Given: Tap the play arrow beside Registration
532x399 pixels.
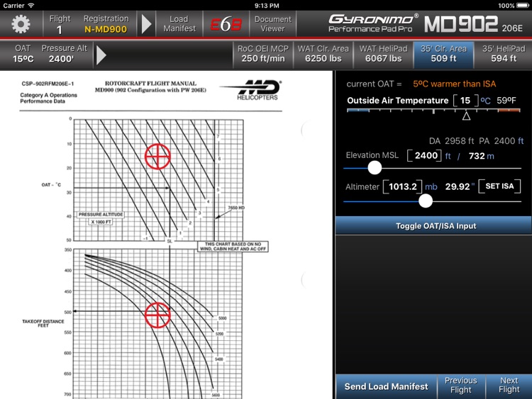Looking at the screenshot, I should pyautogui.click(x=146, y=23).
